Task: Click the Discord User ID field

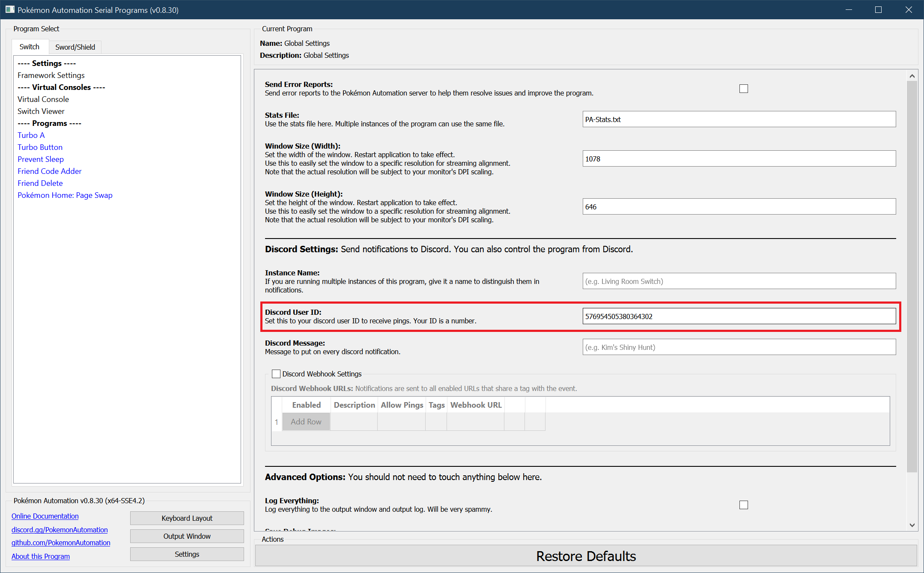Action: pos(739,316)
